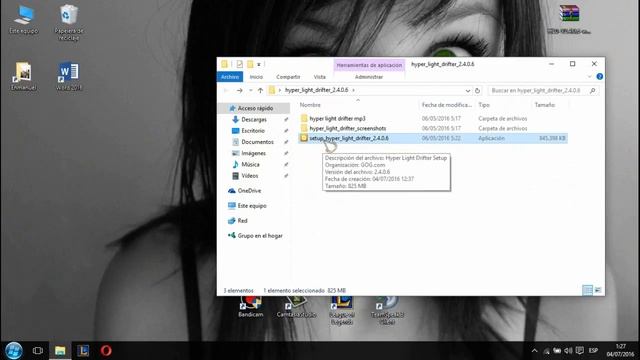Open Documentos in navigation pane
The image size is (640, 360).
(x=257, y=142)
